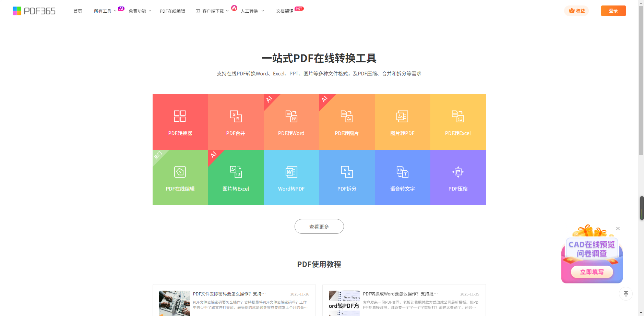644x316 pixels.
Task: Open the 客户端下载 dropdown
Action: tap(212, 11)
